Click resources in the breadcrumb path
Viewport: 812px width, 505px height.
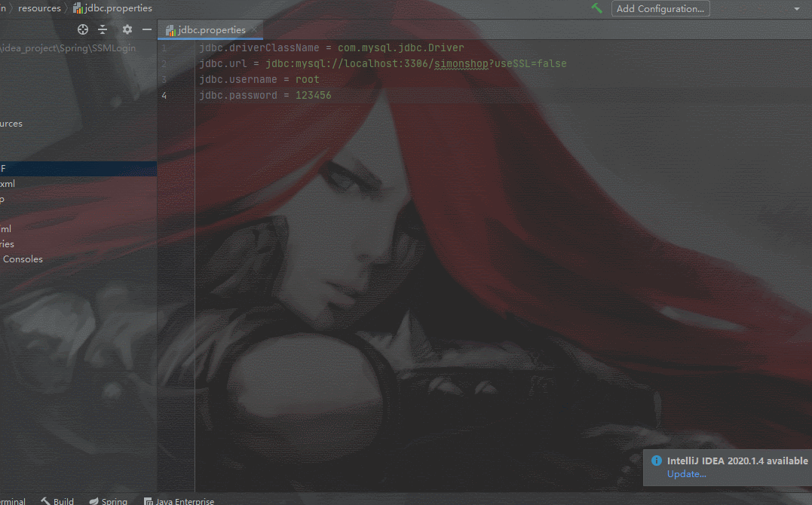39,8
